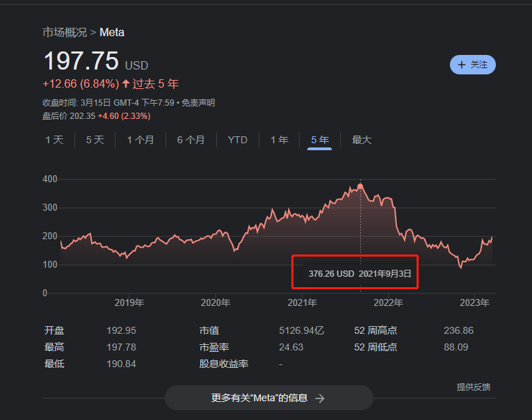
Task: Switch to the 最大 range tab
Action: (362, 140)
